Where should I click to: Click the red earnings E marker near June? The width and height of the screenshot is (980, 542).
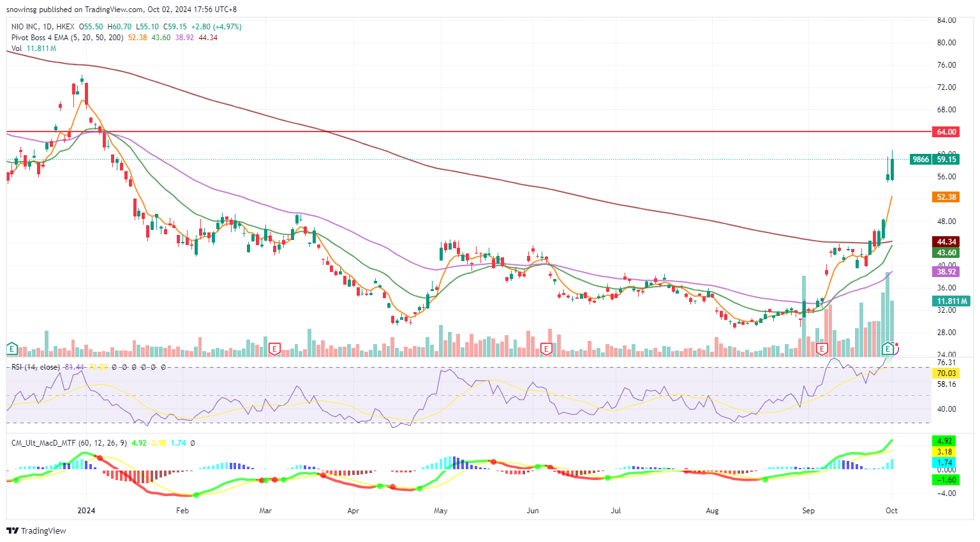tap(546, 349)
